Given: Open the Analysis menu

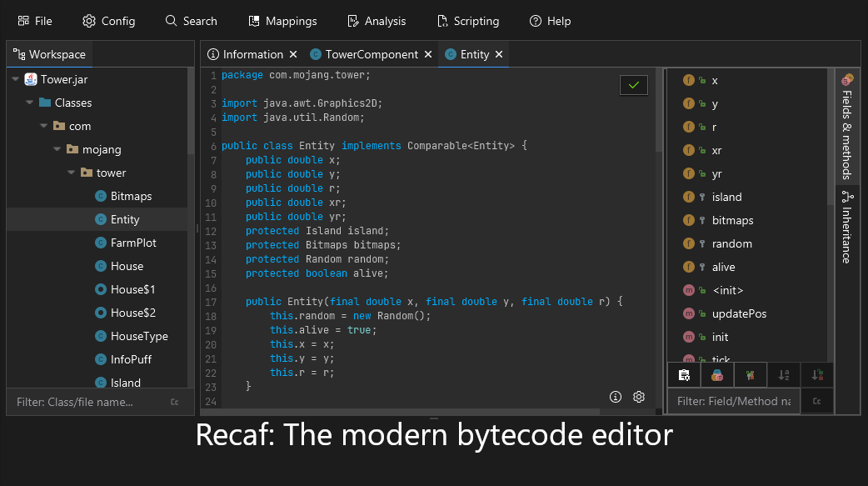Looking at the screenshot, I should pos(377,21).
